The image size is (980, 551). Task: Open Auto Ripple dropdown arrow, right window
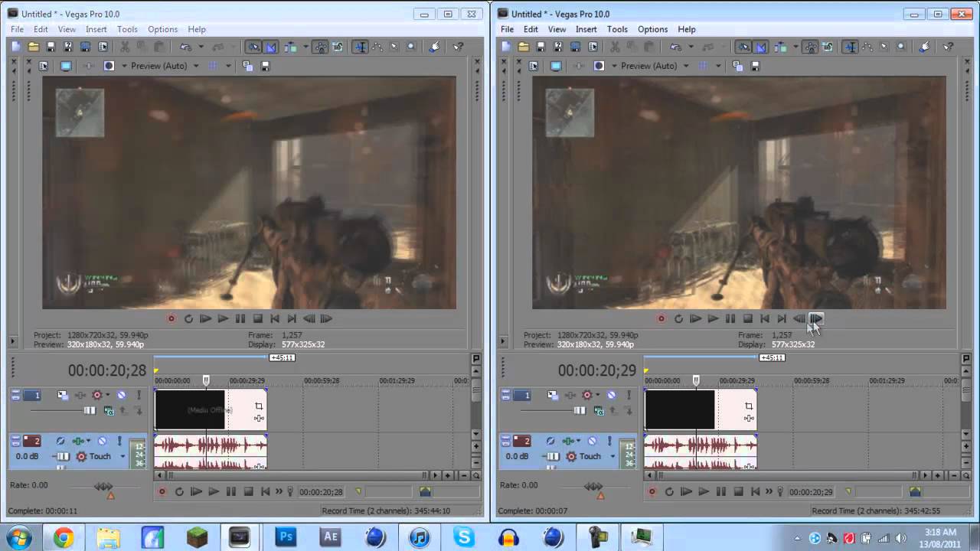795,47
